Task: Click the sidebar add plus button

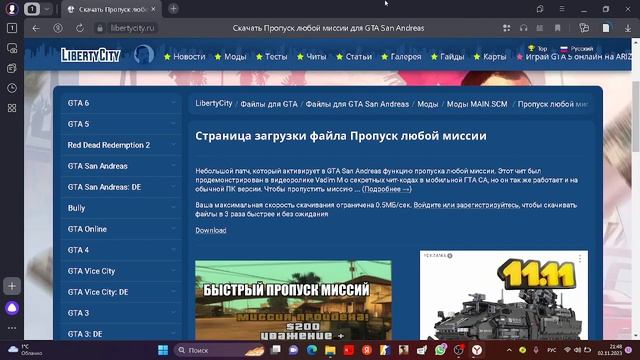Action: coord(12,286)
